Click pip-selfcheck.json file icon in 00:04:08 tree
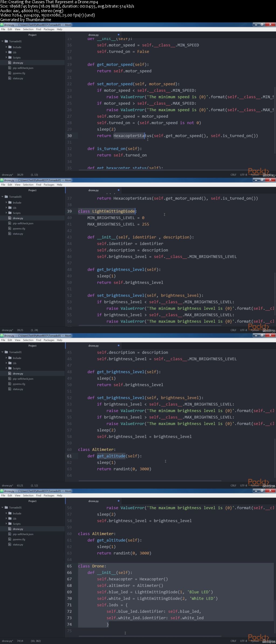Image resolution: width=276 pixels, height=644 pixels. click(10, 534)
